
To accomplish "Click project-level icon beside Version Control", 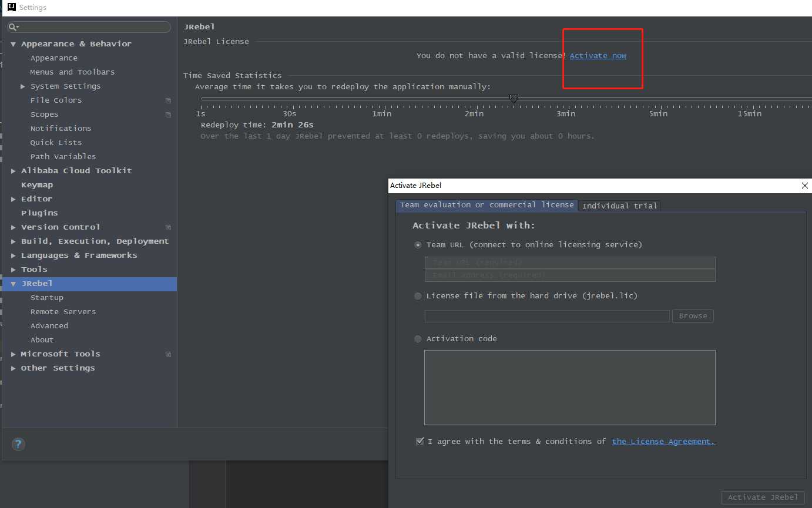I will (x=168, y=227).
